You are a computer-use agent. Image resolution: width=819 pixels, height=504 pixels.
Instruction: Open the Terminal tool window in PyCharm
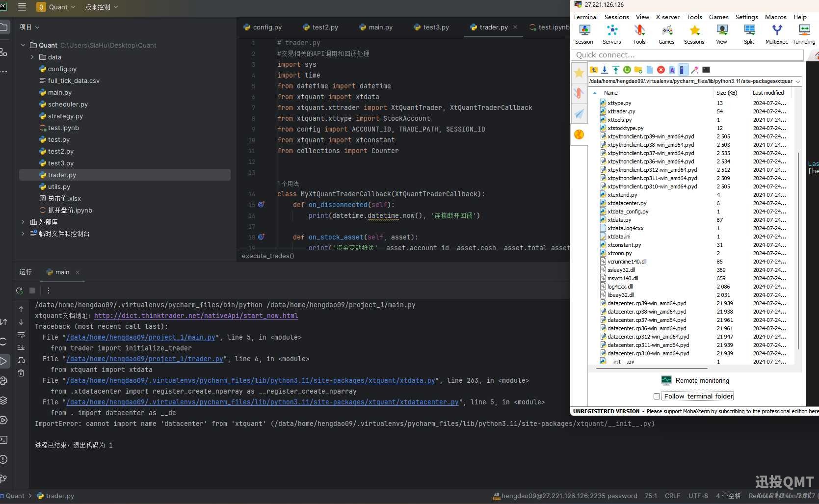click(x=3, y=440)
